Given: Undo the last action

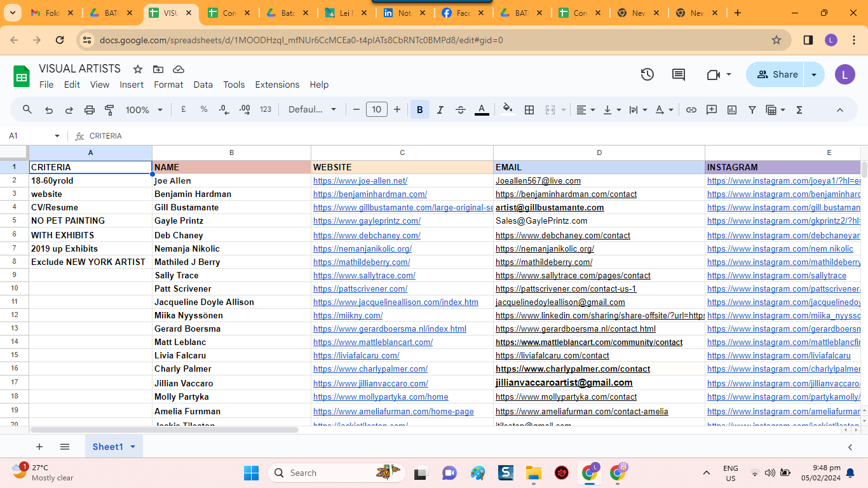Looking at the screenshot, I should (x=49, y=110).
